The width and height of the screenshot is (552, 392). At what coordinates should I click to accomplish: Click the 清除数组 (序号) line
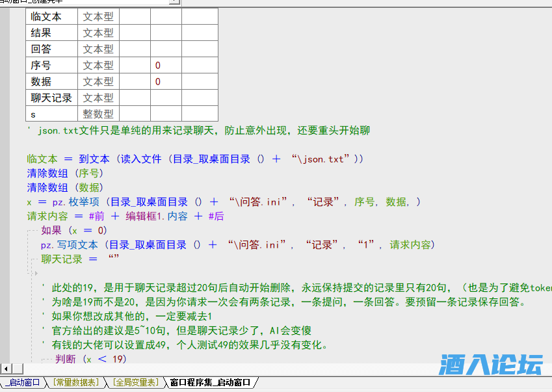[65, 173]
